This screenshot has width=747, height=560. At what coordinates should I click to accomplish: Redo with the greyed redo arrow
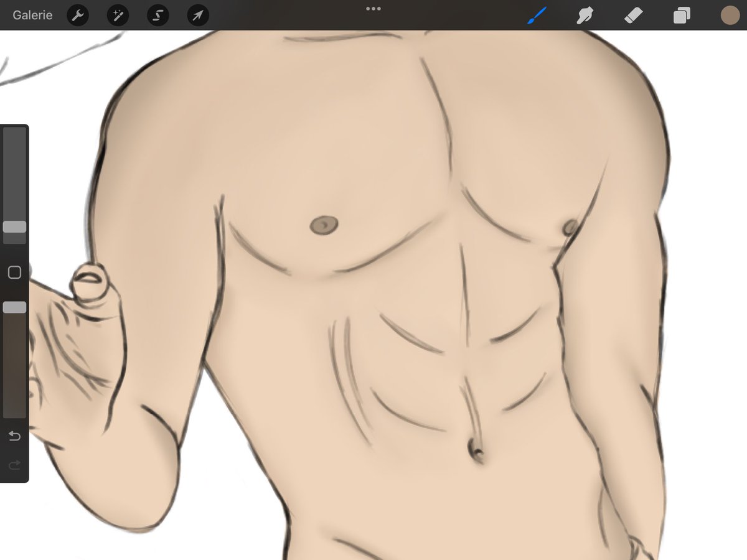pos(14,464)
